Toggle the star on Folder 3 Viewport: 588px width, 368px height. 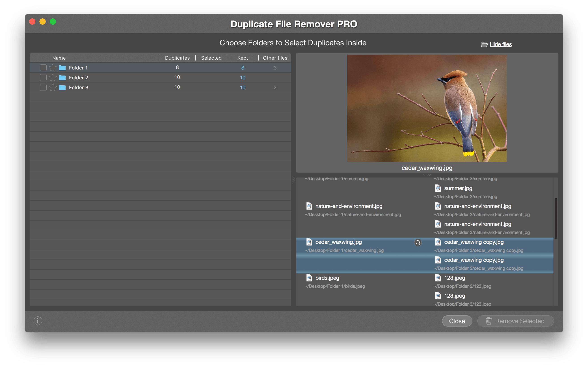(53, 87)
